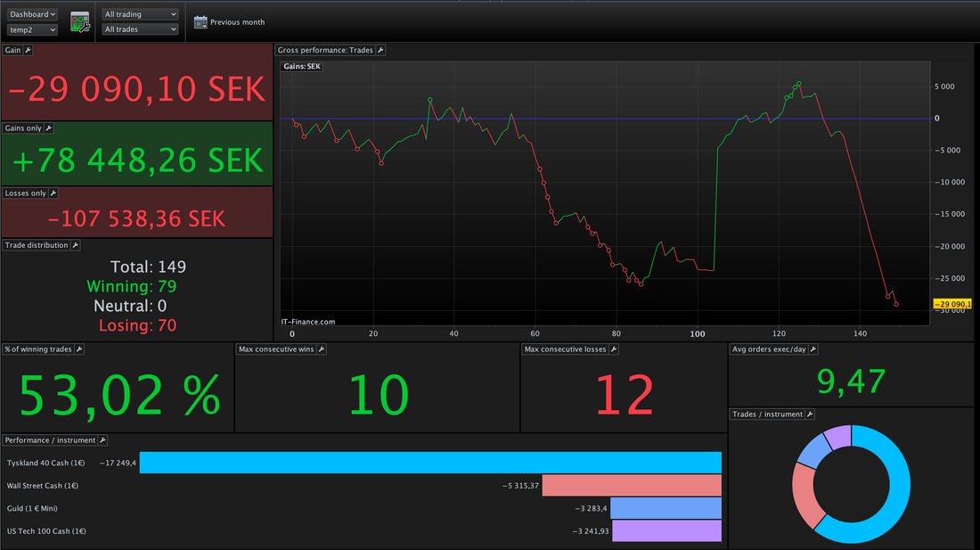Image resolution: width=980 pixels, height=550 pixels.
Task: Click the Gross performance: Trades panel title
Action: click(325, 50)
